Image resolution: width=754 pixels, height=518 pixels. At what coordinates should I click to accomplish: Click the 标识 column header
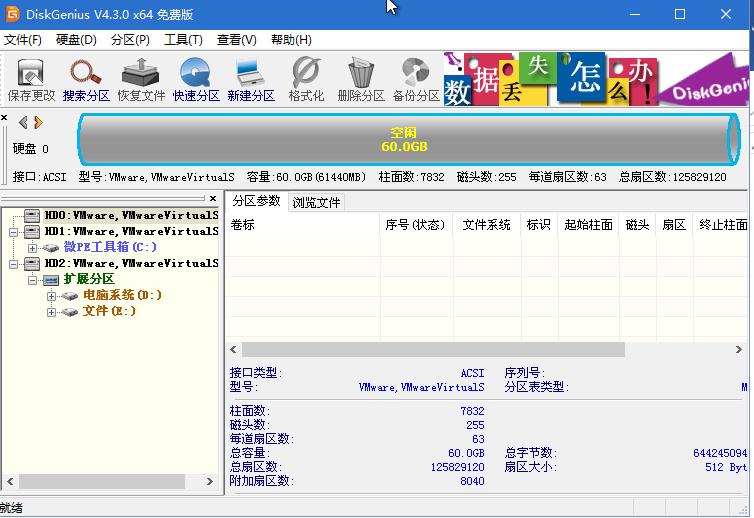(x=539, y=225)
